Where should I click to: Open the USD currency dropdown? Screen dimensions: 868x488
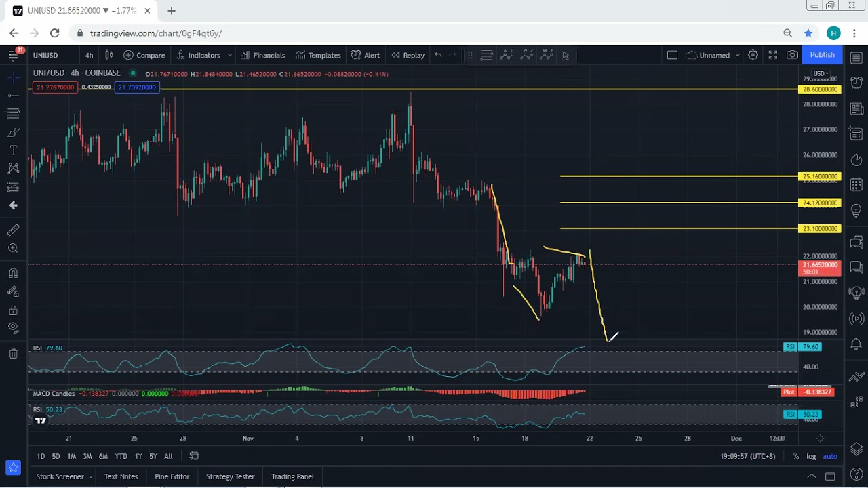(821, 73)
